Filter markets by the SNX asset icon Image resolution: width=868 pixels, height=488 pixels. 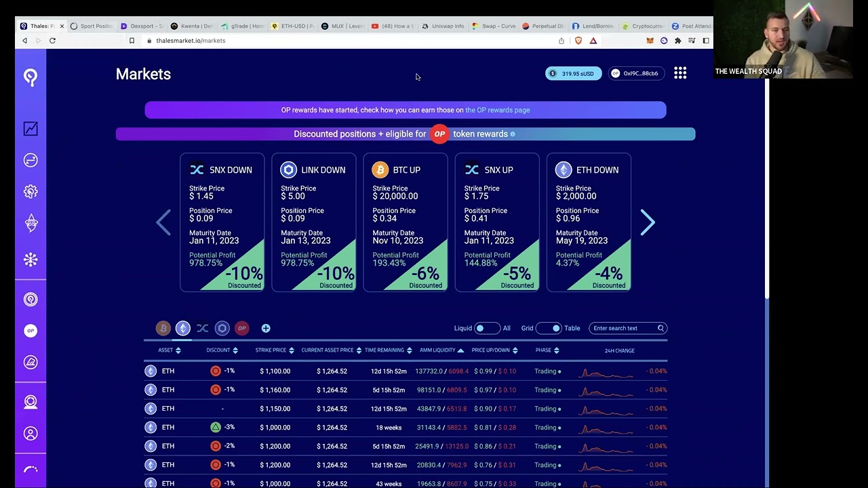[202, 328]
